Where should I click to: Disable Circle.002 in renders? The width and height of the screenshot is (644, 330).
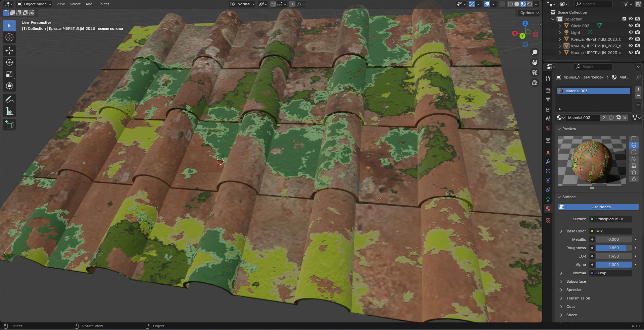(x=637, y=26)
